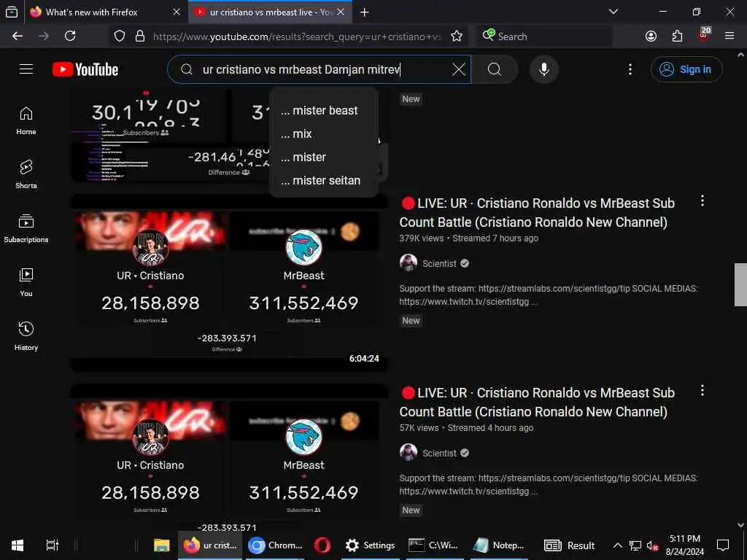Expand hidden system tray icons
Viewport: 747px width, 560px height.
(x=617, y=545)
